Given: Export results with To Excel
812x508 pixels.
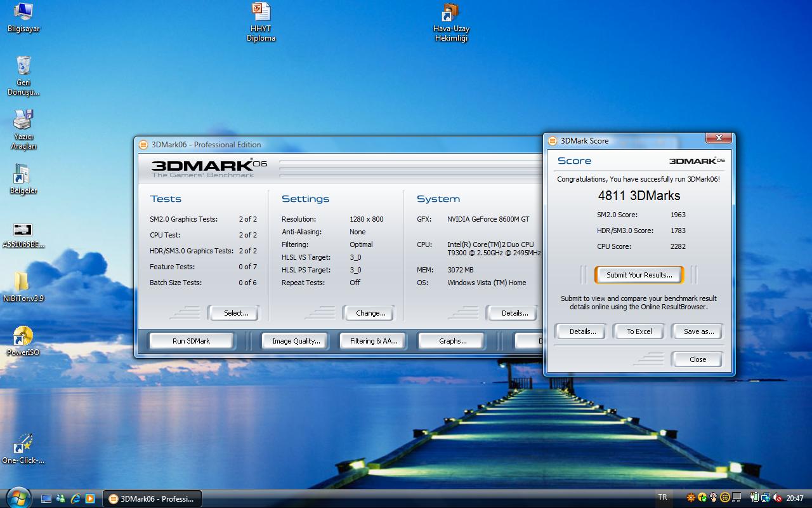Looking at the screenshot, I should click(x=639, y=331).
